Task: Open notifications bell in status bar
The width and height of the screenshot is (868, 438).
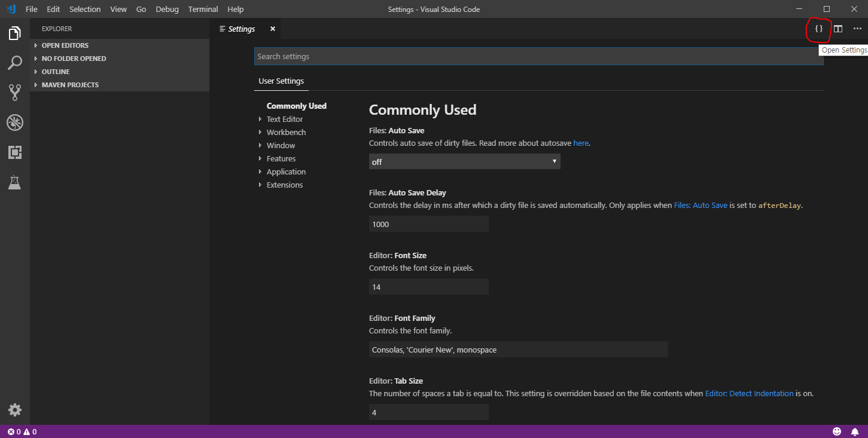Action: pos(855,431)
